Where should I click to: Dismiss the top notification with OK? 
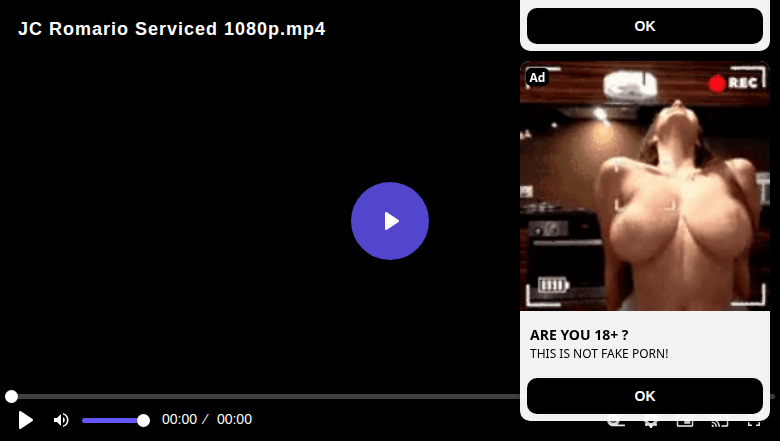pyautogui.click(x=645, y=26)
